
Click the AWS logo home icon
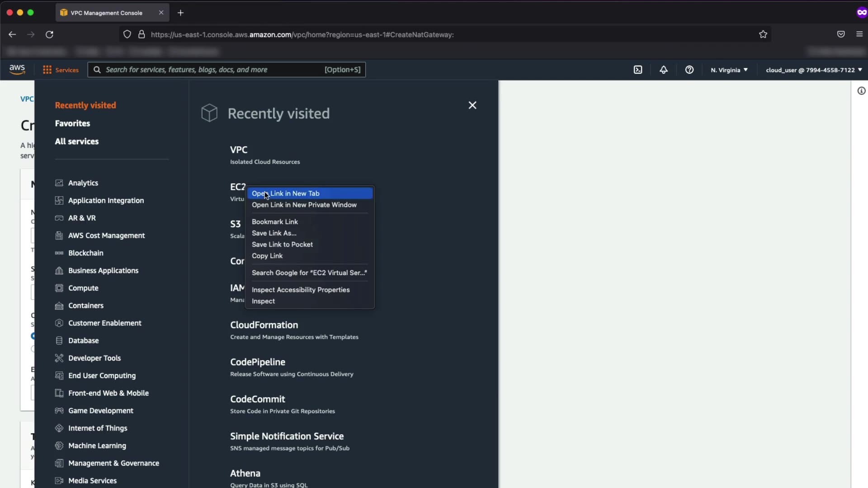(x=17, y=69)
